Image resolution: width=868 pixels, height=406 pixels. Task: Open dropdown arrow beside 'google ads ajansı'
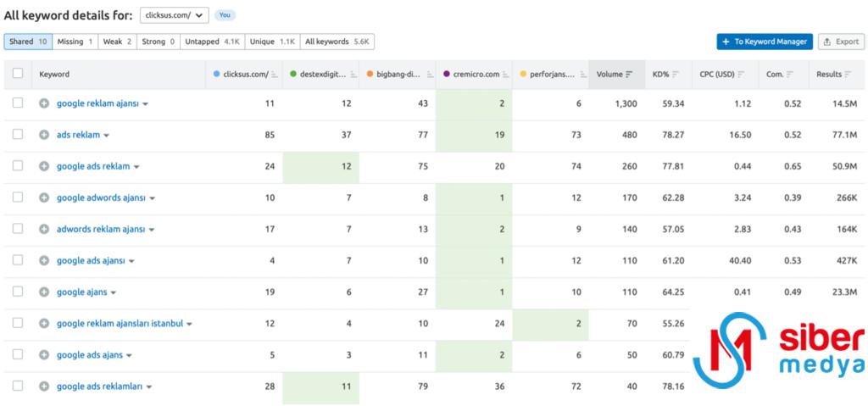click(x=131, y=261)
